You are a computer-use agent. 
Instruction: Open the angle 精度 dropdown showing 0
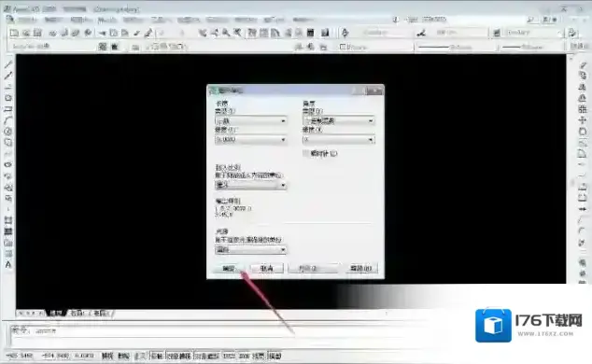coord(339,140)
